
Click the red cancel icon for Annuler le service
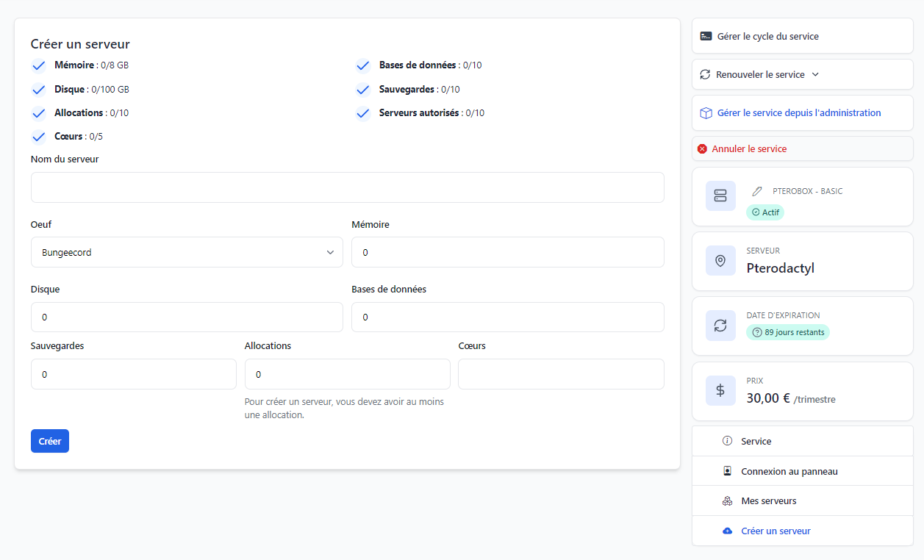[702, 149]
